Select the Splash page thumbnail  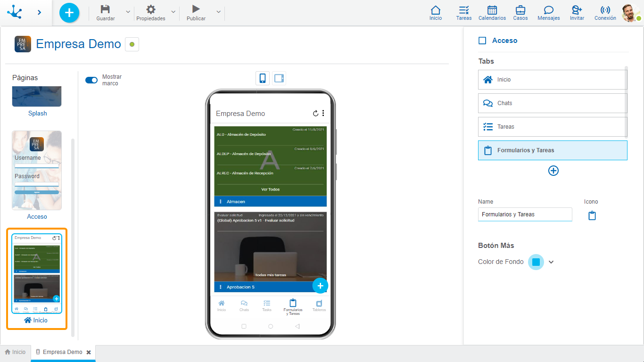click(37, 97)
